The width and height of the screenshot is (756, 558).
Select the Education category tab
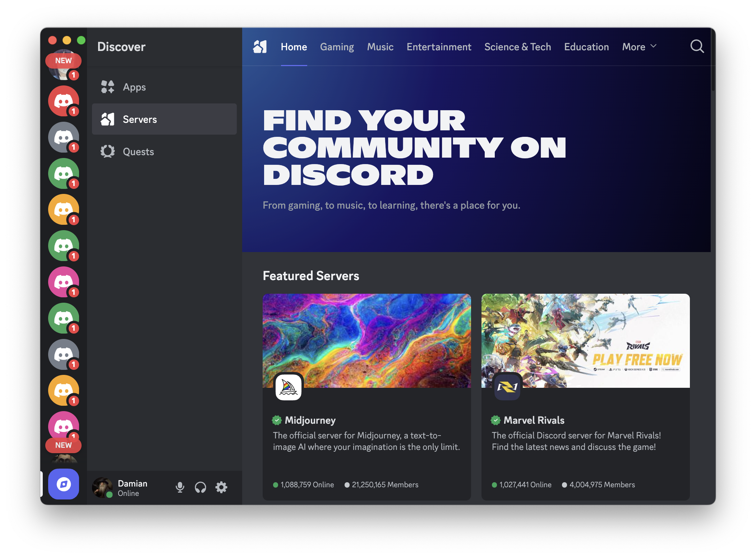coord(586,47)
